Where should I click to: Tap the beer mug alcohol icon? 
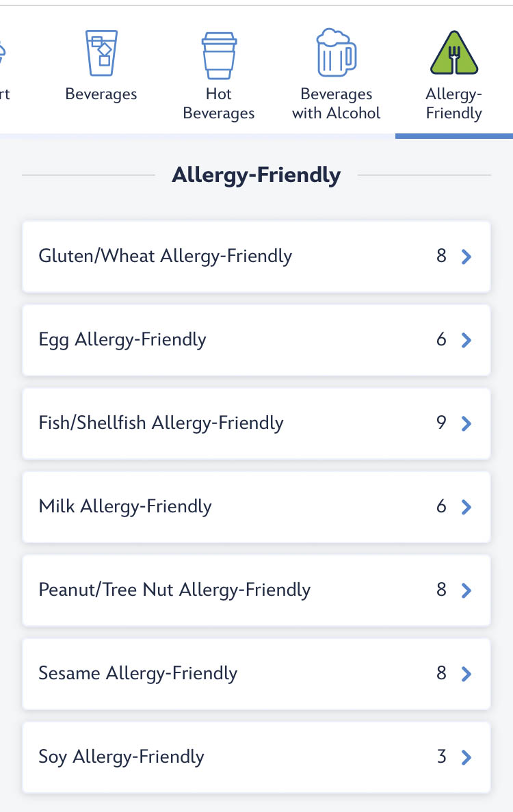(x=336, y=53)
